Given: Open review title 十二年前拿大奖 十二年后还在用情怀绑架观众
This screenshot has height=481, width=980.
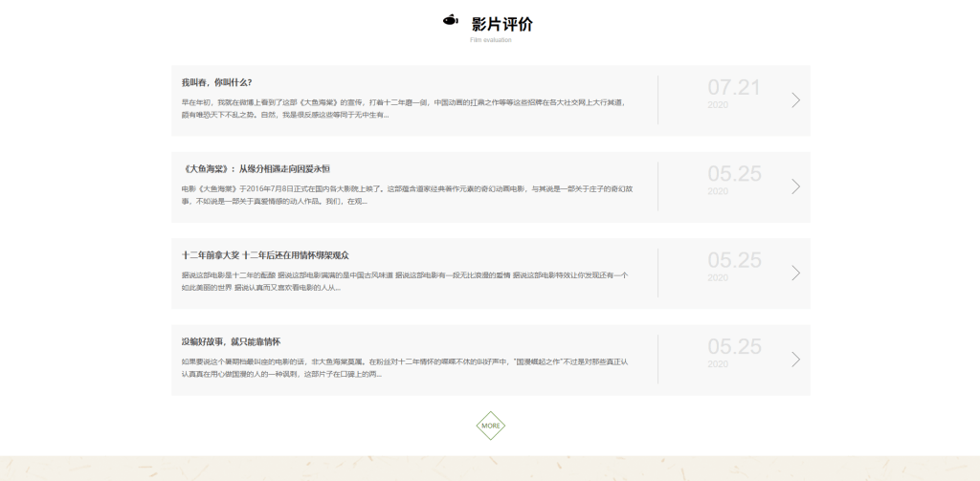Looking at the screenshot, I should point(266,255).
